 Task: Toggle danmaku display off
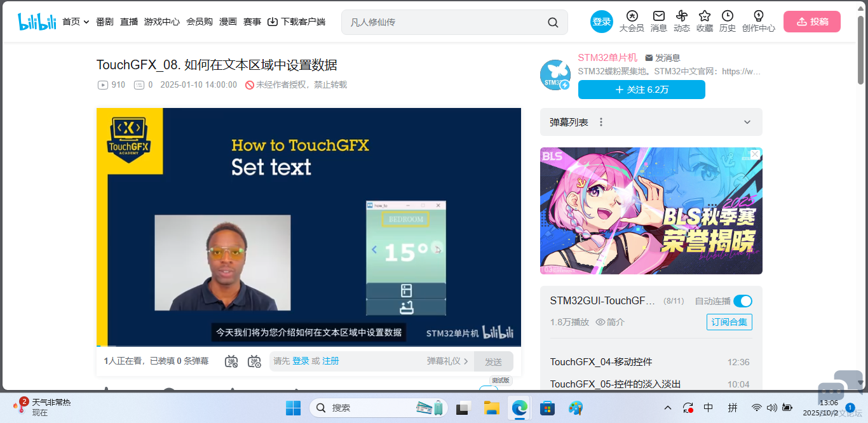pyautogui.click(x=232, y=361)
